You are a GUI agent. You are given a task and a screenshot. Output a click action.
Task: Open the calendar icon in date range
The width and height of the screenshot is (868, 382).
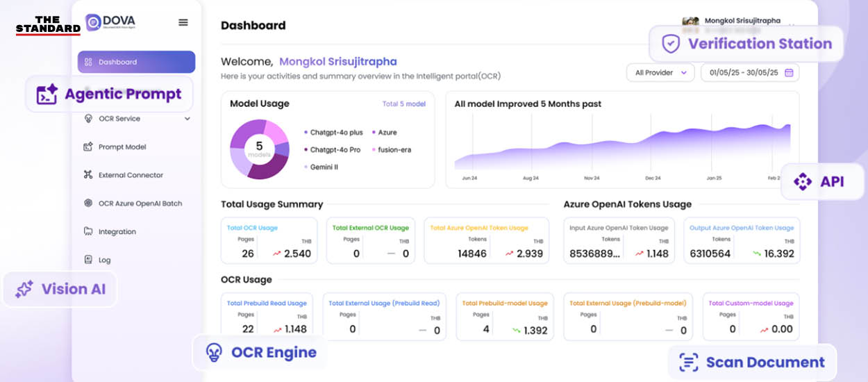790,73
